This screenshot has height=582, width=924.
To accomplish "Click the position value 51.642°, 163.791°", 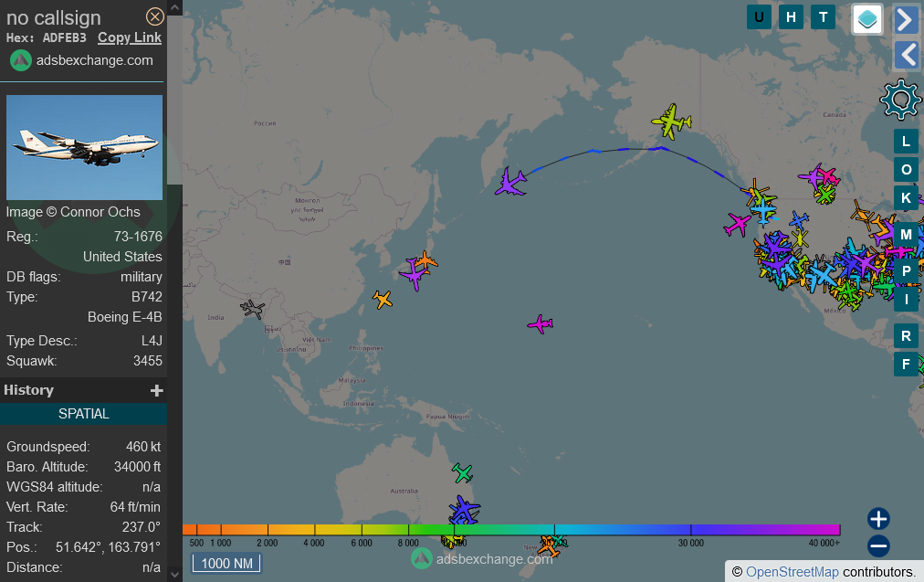I will tap(108, 547).
